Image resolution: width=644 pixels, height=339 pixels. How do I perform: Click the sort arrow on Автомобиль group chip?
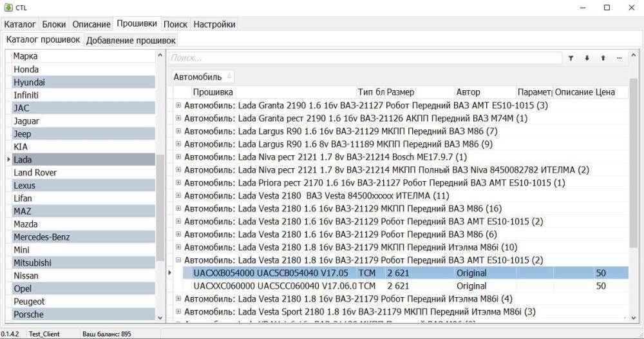point(230,77)
